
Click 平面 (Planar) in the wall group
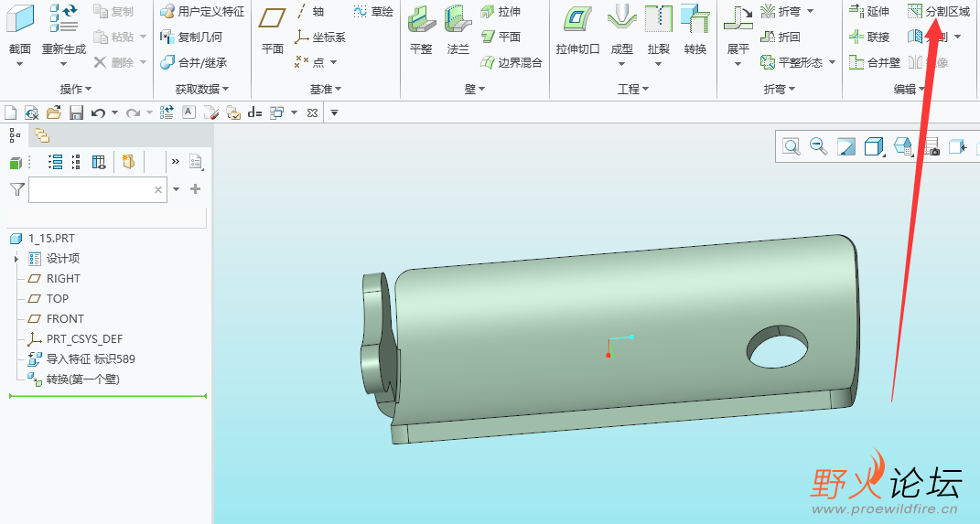501,37
